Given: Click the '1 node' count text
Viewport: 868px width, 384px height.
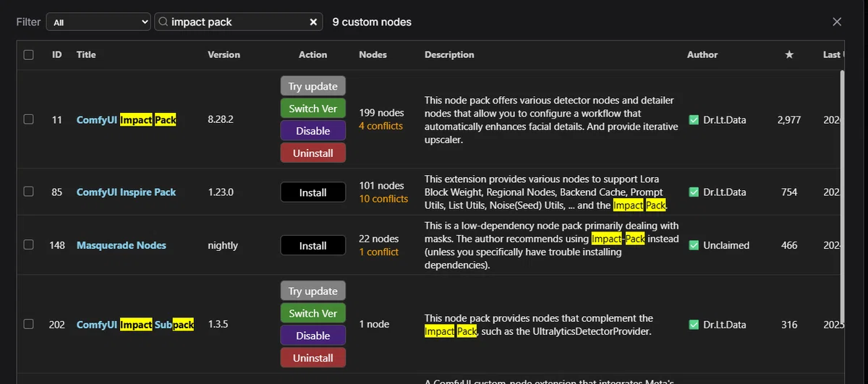Looking at the screenshot, I should point(376,324).
